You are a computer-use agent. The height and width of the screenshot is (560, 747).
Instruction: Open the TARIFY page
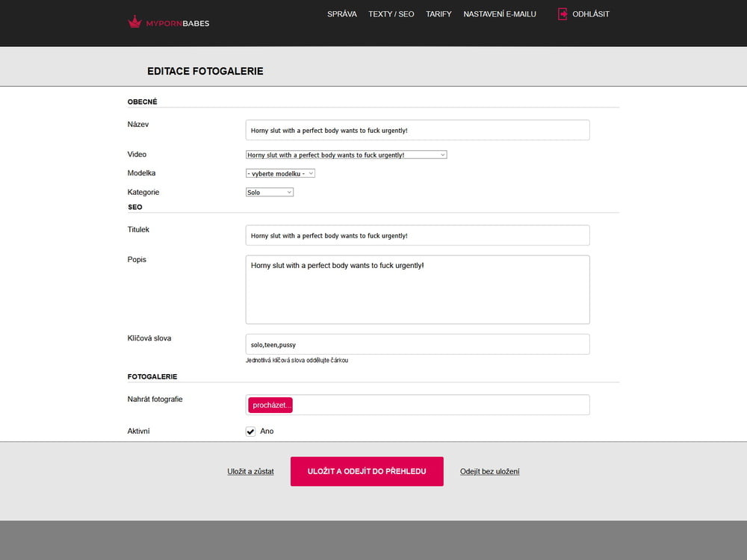[438, 13]
